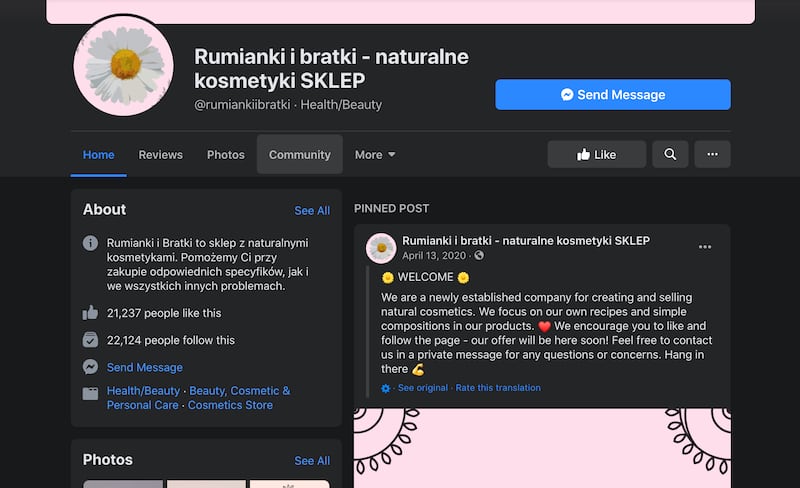Select the Community tab
The image size is (800, 488).
coord(299,155)
